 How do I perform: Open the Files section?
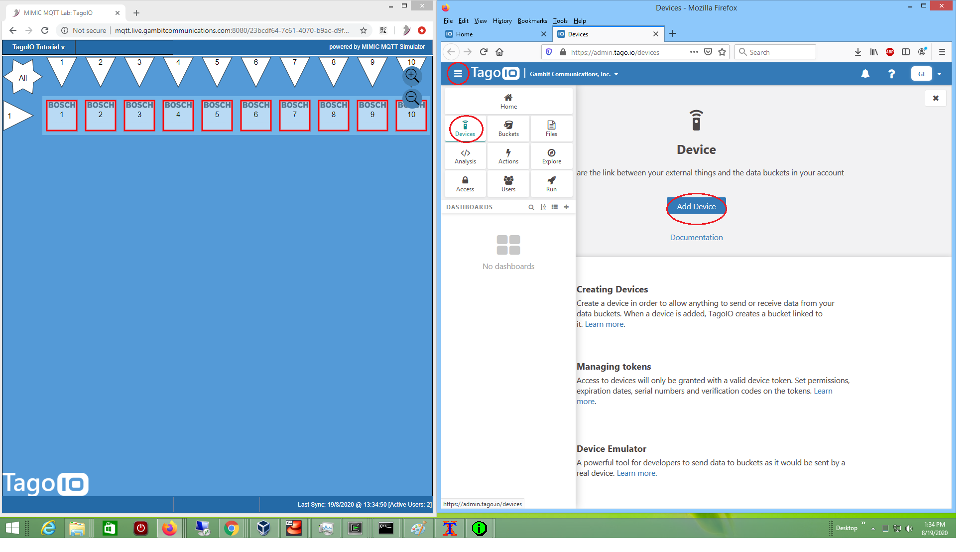point(551,129)
